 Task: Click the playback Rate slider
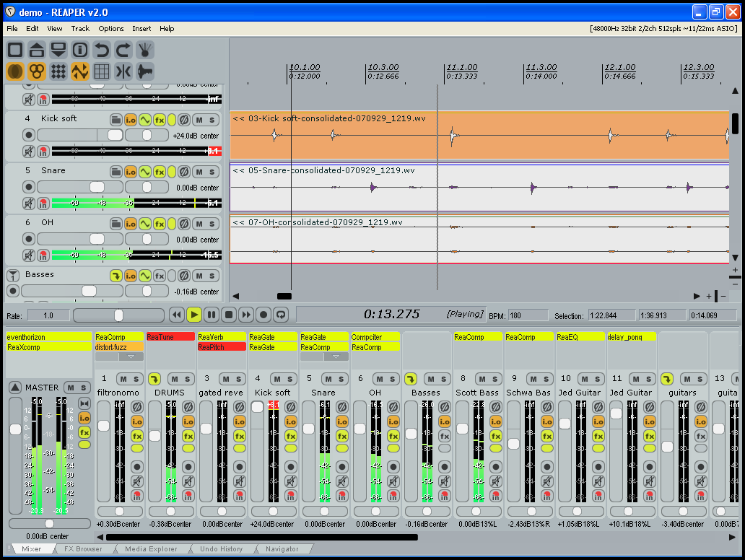tap(119, 315)
